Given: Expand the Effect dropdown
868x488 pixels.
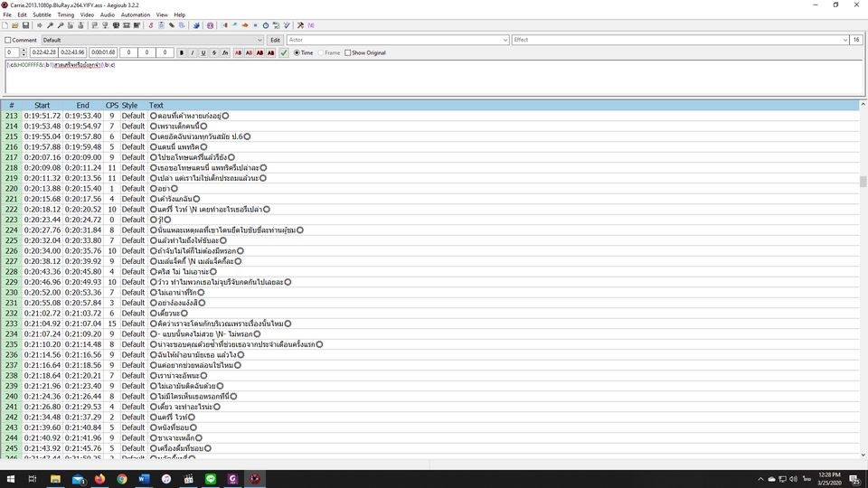Looking at the screenshot, I should (x=844, y=40).
